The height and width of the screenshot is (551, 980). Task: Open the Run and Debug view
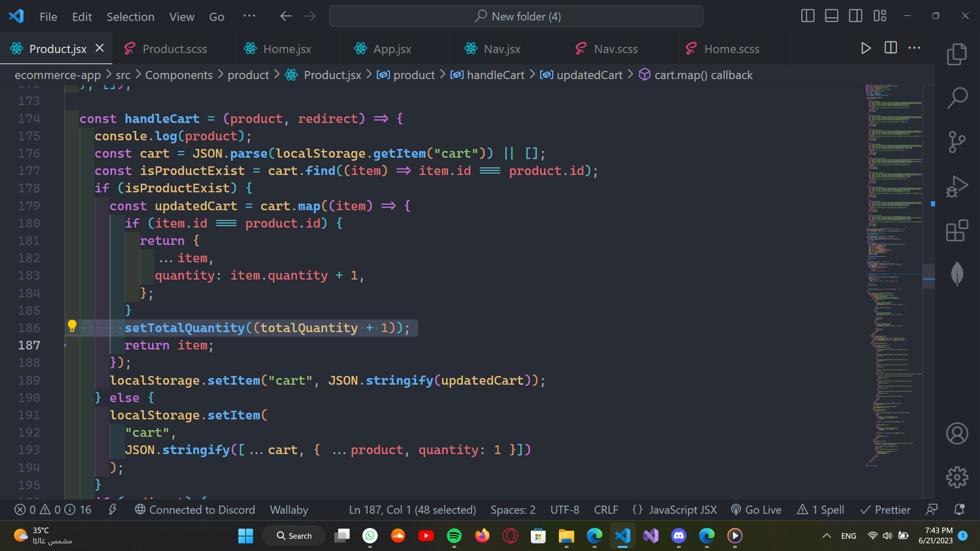click(957, 187)
